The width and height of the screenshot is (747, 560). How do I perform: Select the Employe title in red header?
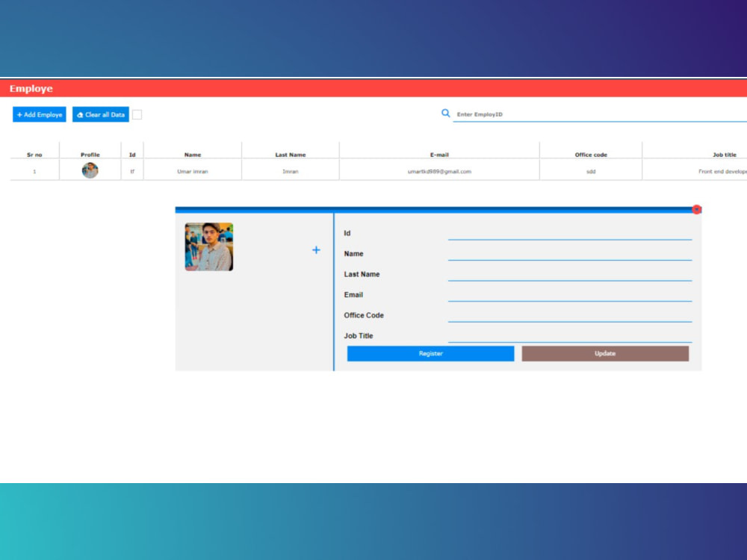tap(31, 89)
